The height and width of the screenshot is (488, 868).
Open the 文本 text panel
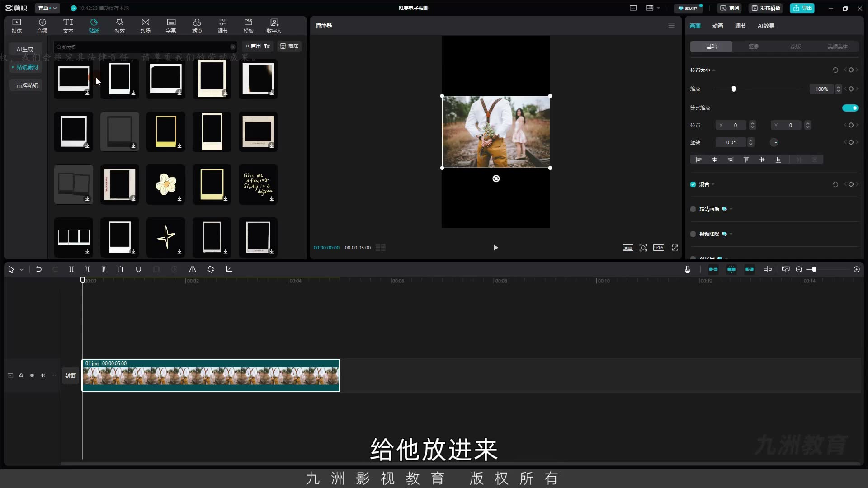pyautogui.click(x=68, y=26)
